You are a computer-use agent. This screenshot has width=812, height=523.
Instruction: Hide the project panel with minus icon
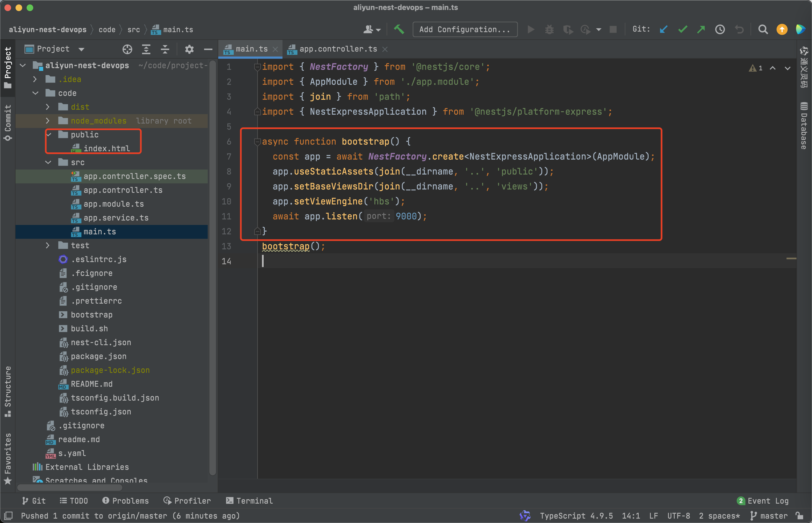pos(208,49)
